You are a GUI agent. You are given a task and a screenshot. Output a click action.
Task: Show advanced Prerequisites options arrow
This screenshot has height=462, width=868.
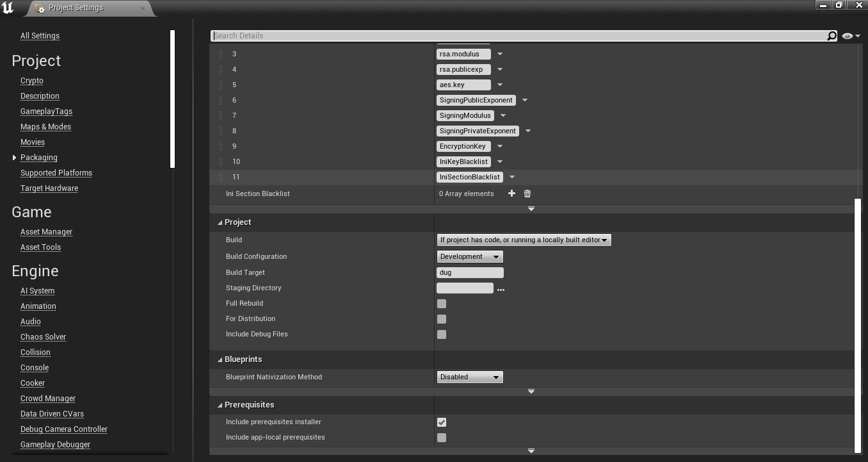pos(531,451)
